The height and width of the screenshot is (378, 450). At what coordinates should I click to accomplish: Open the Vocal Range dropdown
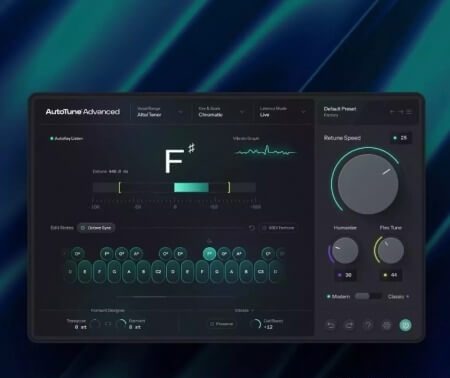160,112
